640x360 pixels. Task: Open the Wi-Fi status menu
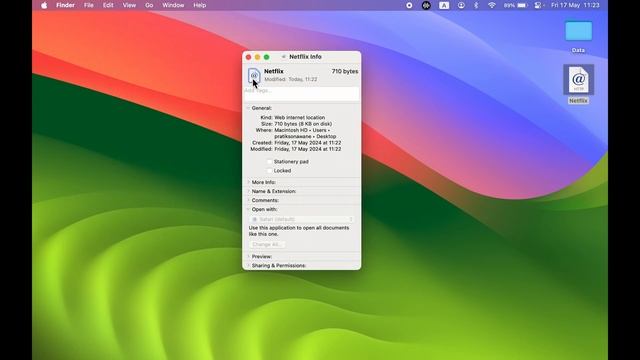click(x=492, y=5)
